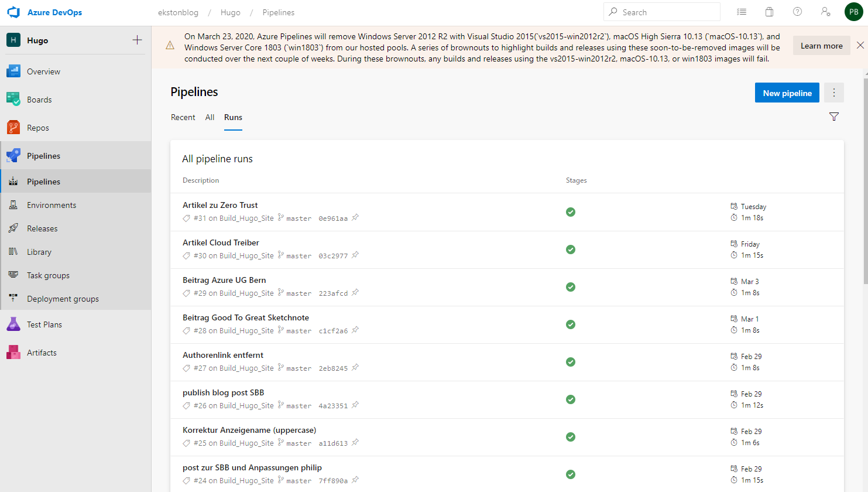Open the ekstonblog breadcrumb link
This screenshot has width=868, height=492.
tap(179, 12)
